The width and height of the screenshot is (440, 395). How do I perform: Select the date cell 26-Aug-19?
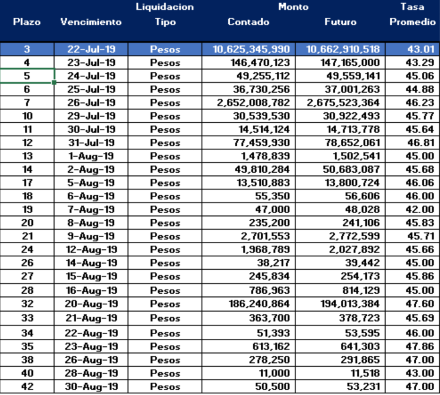pos(91,360)
